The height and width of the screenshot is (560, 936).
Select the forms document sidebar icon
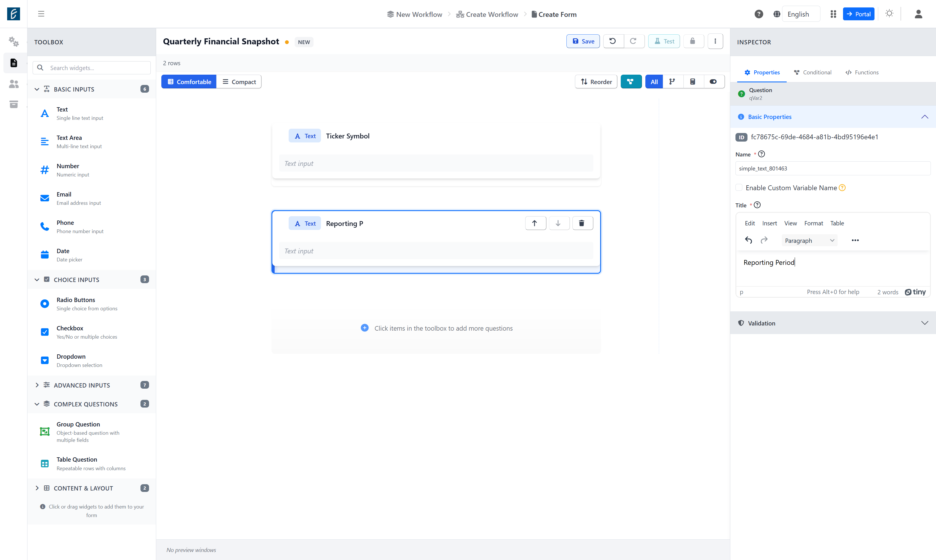point(13,63)
